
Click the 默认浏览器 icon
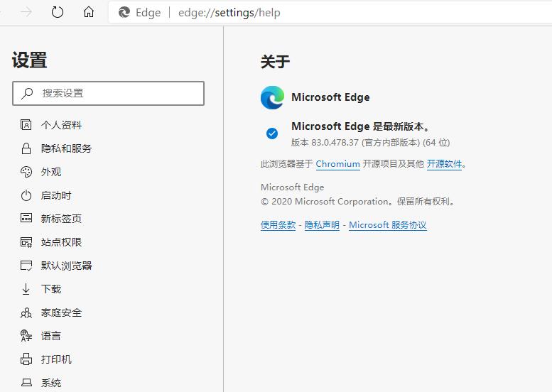26,266
